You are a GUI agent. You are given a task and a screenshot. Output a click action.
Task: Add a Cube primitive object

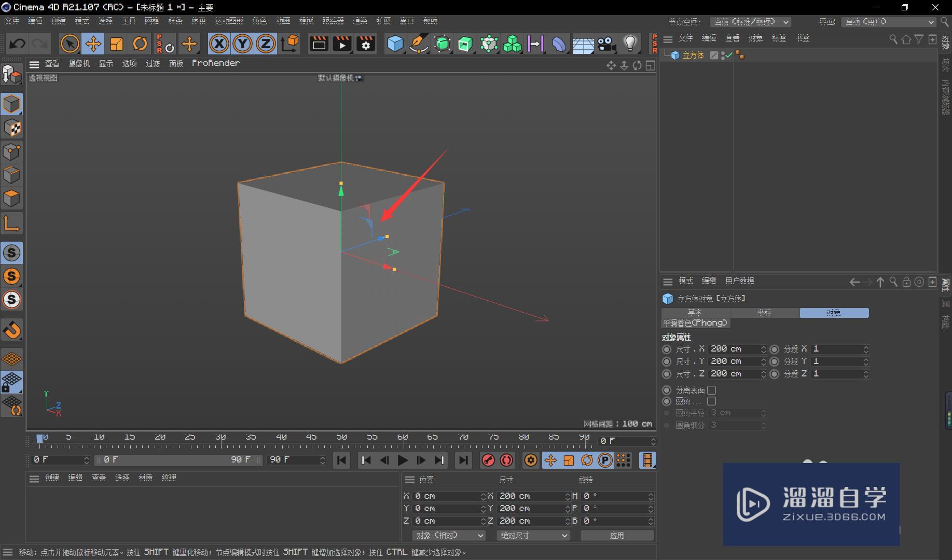tap(395, 44)
